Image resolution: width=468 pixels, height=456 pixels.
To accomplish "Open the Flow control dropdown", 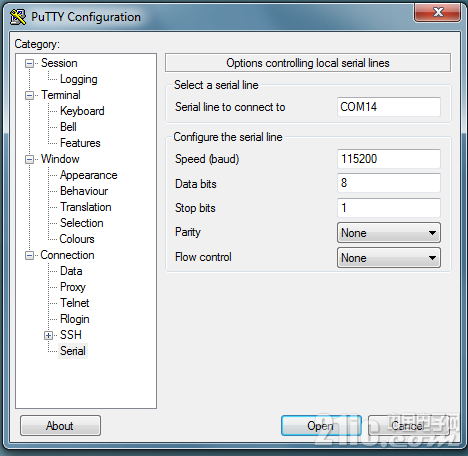I will click(x=389, y=258).
